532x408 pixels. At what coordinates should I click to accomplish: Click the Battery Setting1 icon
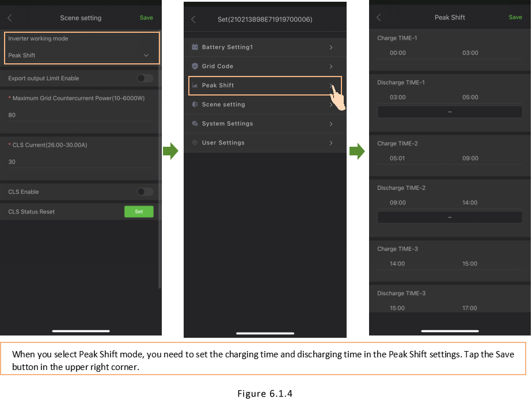coord(195,47)
